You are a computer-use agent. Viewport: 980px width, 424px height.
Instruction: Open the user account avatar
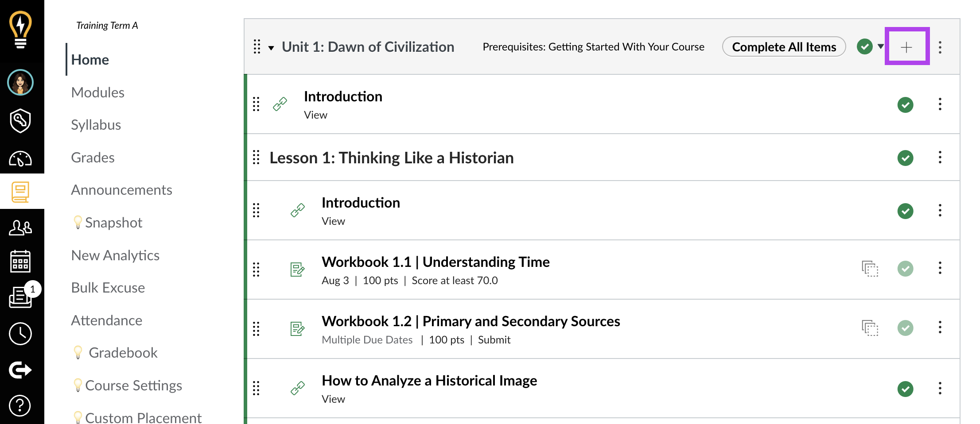(x=20, y=82)
